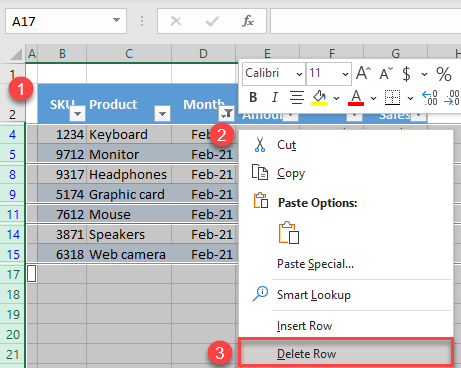The width and height of the screenshot is (461, 368).
Task: Choose Copy from the context menu
Action: tap(346, 173)
